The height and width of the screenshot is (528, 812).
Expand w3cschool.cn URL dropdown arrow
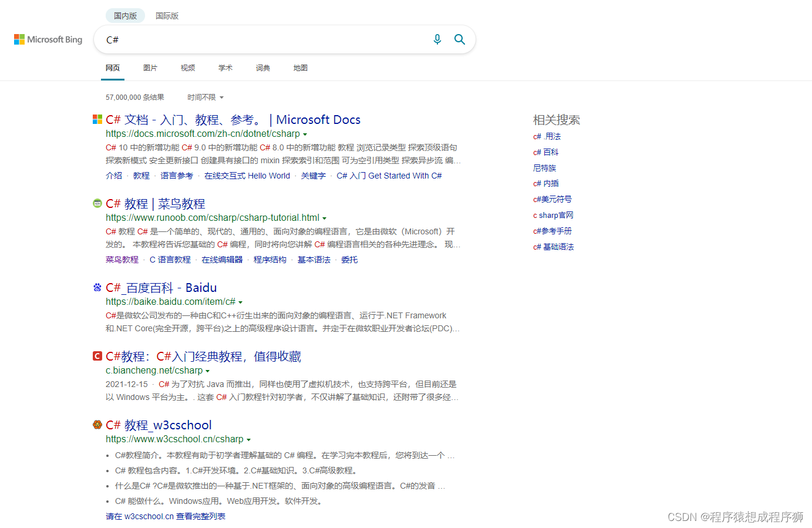pyautogui.click(x=248, y=440)
